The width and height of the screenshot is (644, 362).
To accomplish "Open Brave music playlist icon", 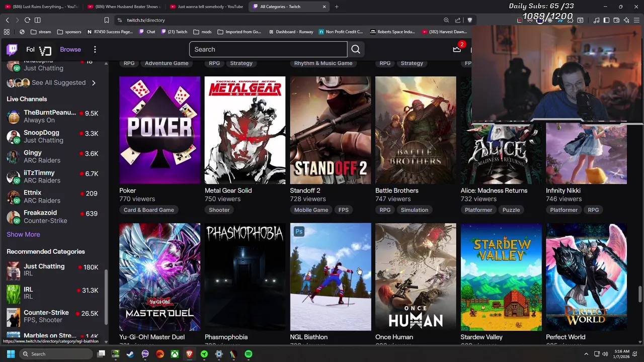I will point(596,20).
